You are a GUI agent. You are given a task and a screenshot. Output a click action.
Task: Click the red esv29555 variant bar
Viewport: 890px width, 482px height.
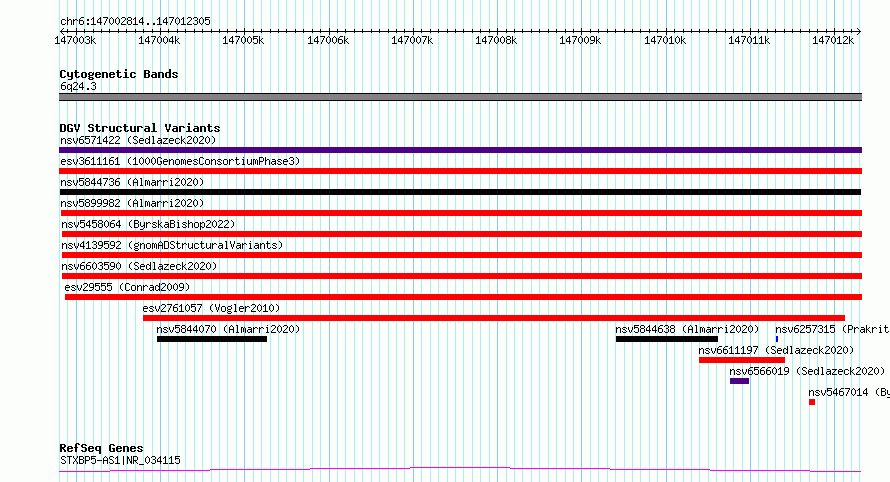pos(464,297)
